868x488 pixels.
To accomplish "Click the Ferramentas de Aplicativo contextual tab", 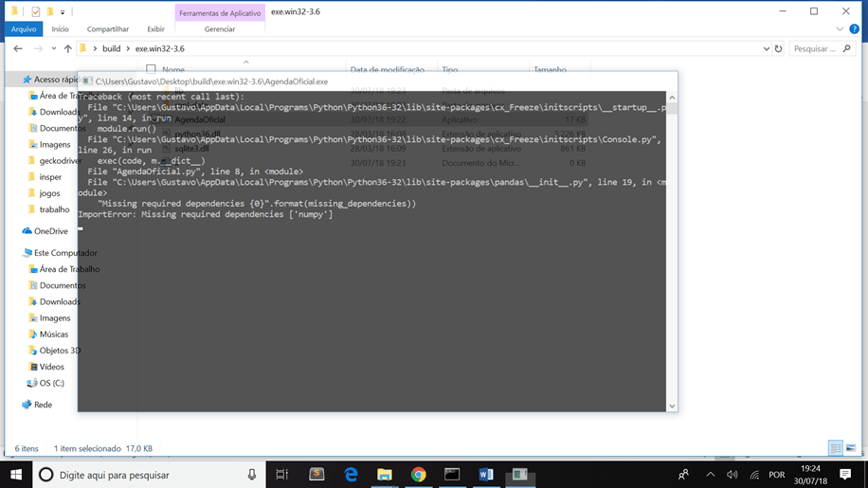I will click(220, 12).
